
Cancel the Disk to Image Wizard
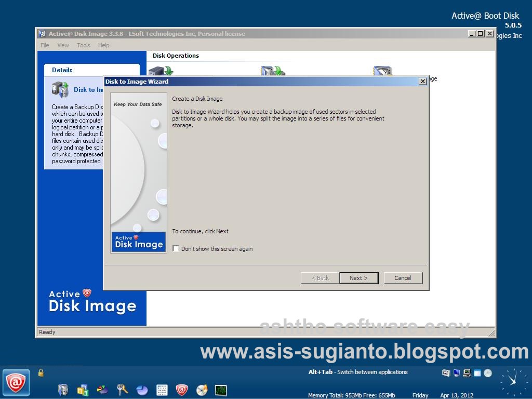(x=403, y=277)
